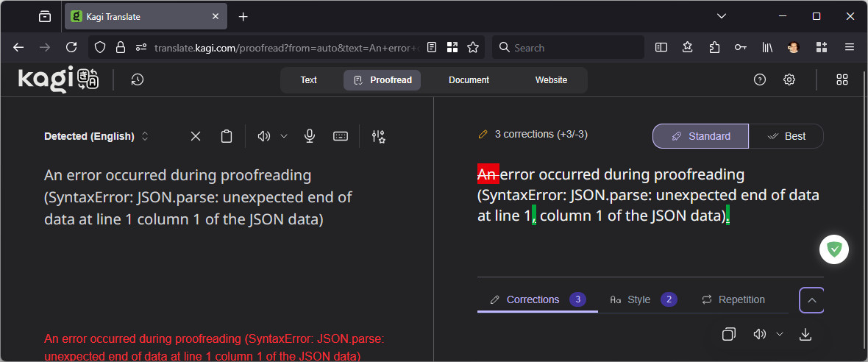Paste from clipboard into input
Screen dimensions: 868x362
(227, 136)
